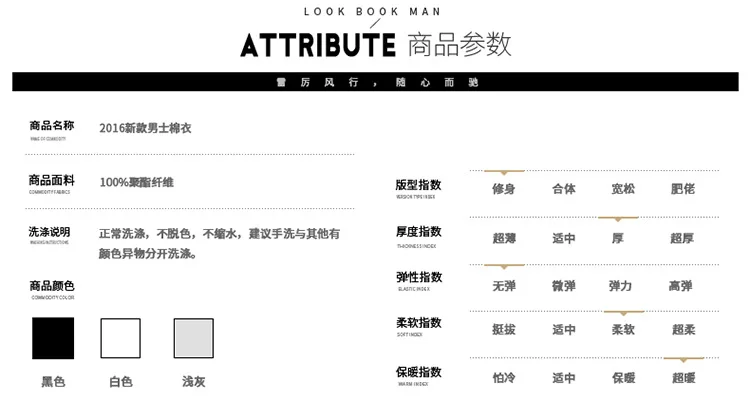Screen dimensions: 750x401
Task: Click the 修身 fit option
Action: pyautogui.click(x=504, y=189)
